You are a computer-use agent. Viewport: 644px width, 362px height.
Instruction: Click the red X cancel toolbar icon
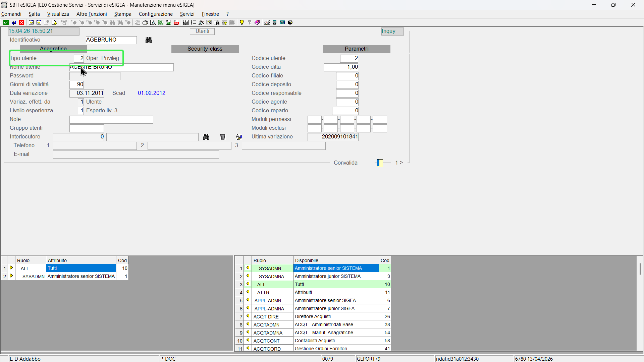pos(21,22)
